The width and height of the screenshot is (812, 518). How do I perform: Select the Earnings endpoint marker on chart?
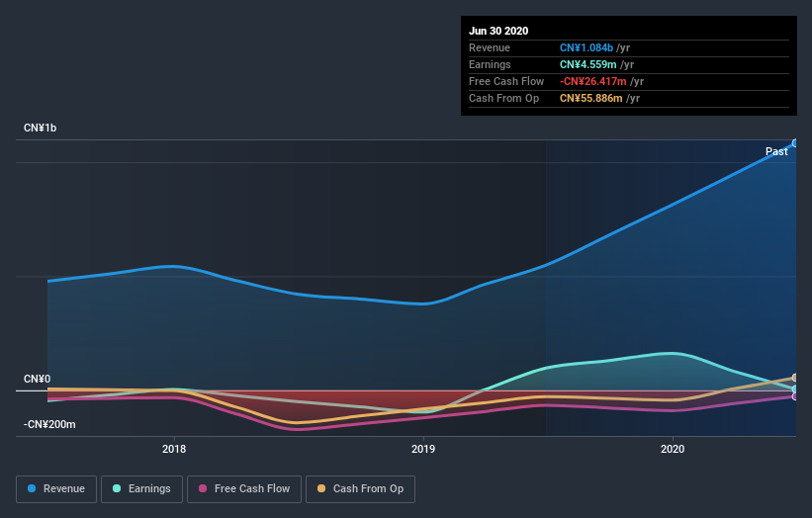795,388
